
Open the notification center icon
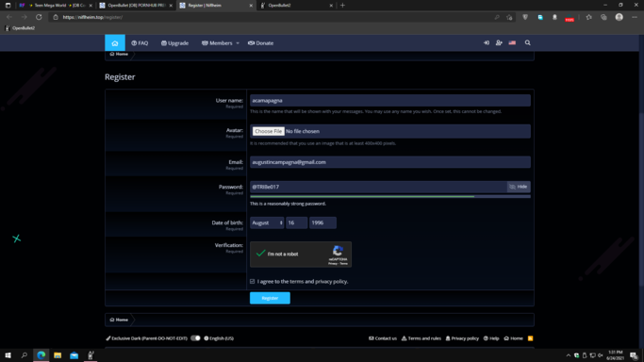(634, 355)
